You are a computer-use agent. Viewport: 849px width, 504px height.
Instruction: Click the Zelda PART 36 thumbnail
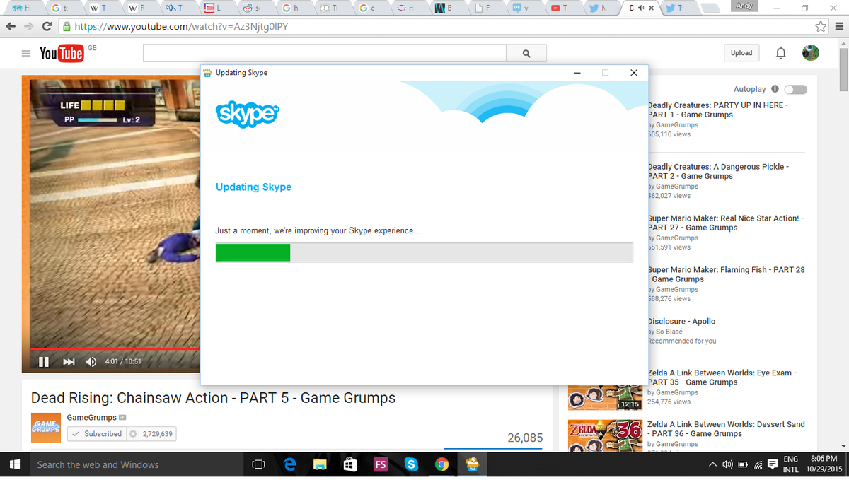[x=605, y=435]
